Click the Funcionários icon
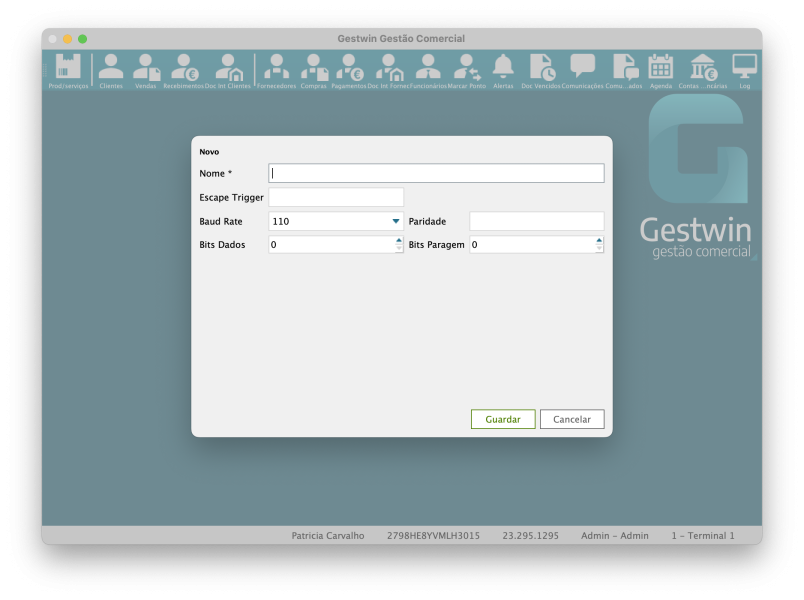804x600 pixels. (428, 70)
